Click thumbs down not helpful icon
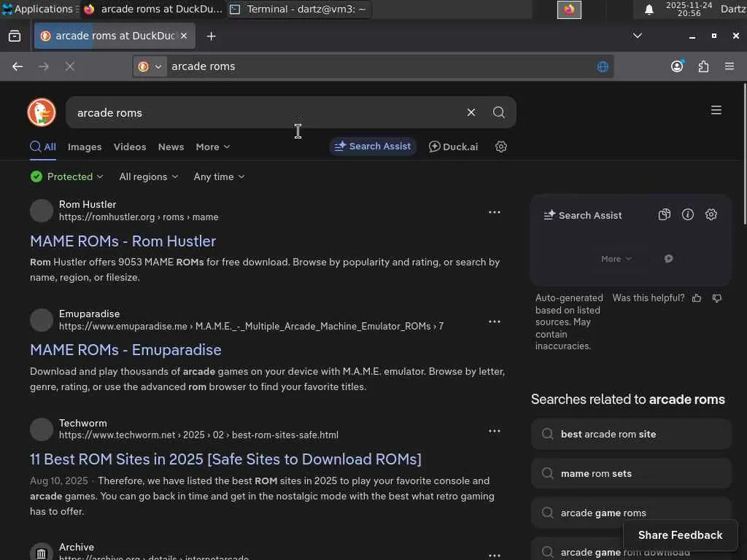The height and width of the screenshot is (560, 747). [716, 298]
